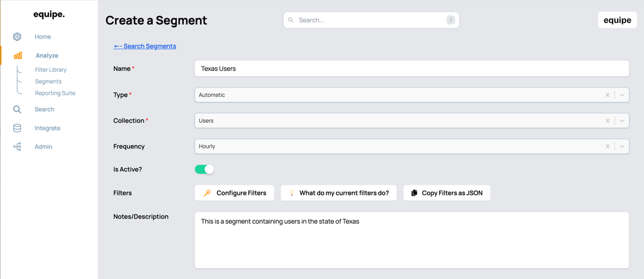Screen dimensions: 644x279
Task: Open the Type combo box showing Automatic
Action: [412, 95]
